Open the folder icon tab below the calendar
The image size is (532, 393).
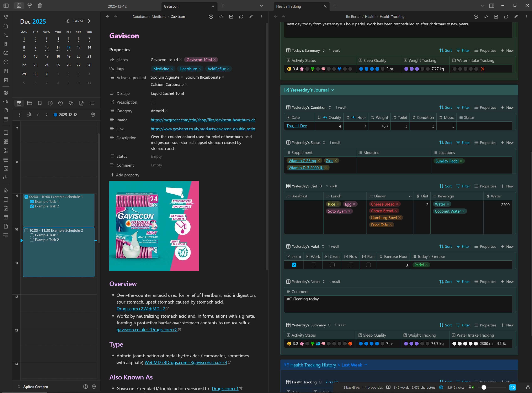coord(30,103)
